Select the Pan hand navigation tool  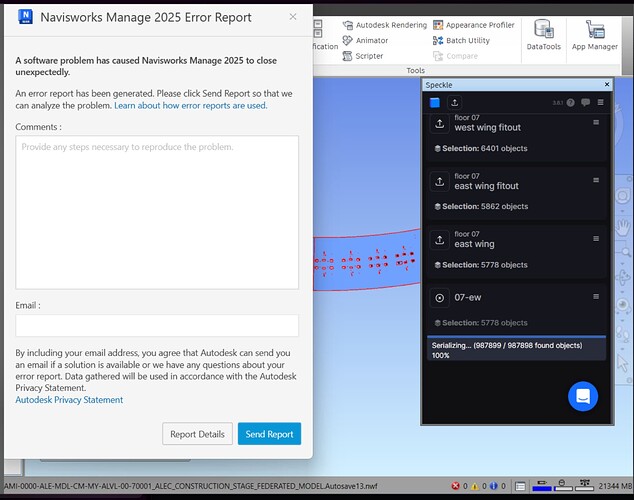coord(623,227)
